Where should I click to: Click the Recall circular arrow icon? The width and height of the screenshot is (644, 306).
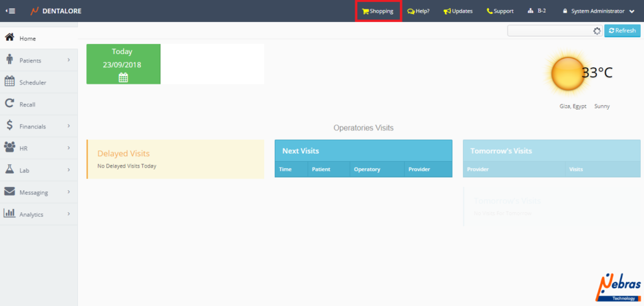(9, 104)
